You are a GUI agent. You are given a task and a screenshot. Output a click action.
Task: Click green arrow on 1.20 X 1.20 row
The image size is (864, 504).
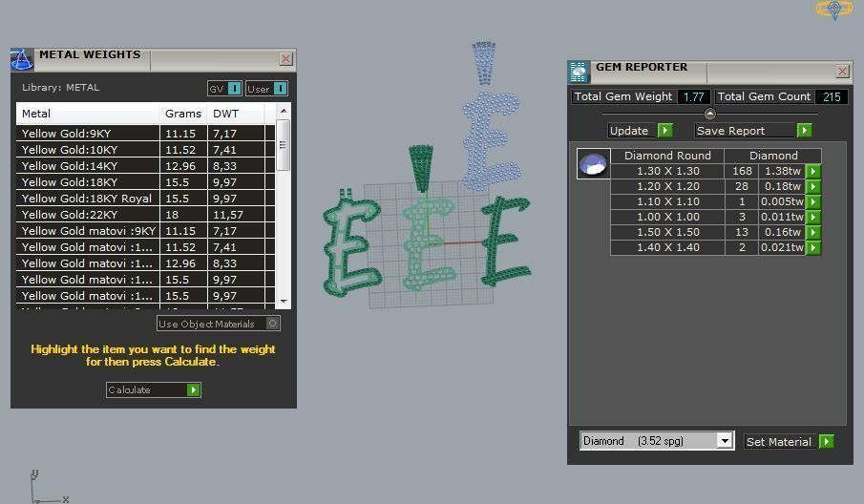[x=812, y=187]
